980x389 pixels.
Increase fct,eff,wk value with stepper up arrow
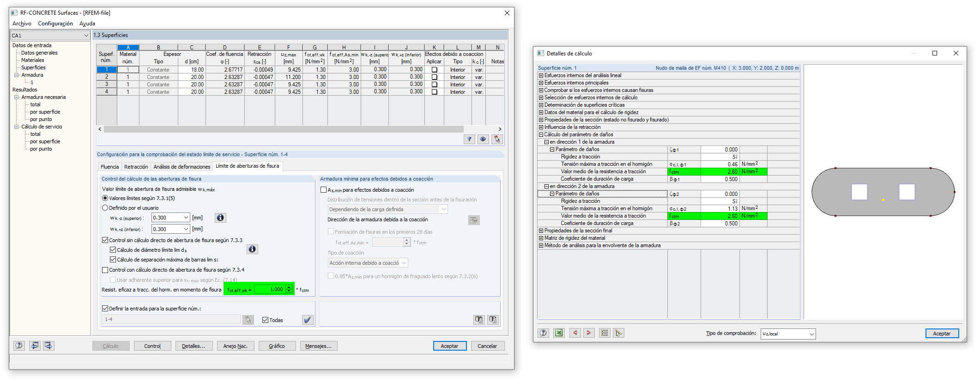click(289, 287)
